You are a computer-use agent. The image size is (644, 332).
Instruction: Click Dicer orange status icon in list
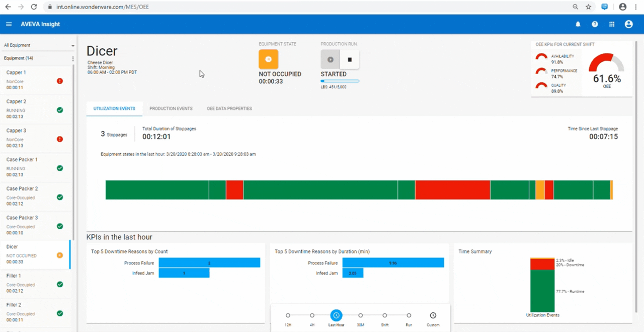(60, 255)
